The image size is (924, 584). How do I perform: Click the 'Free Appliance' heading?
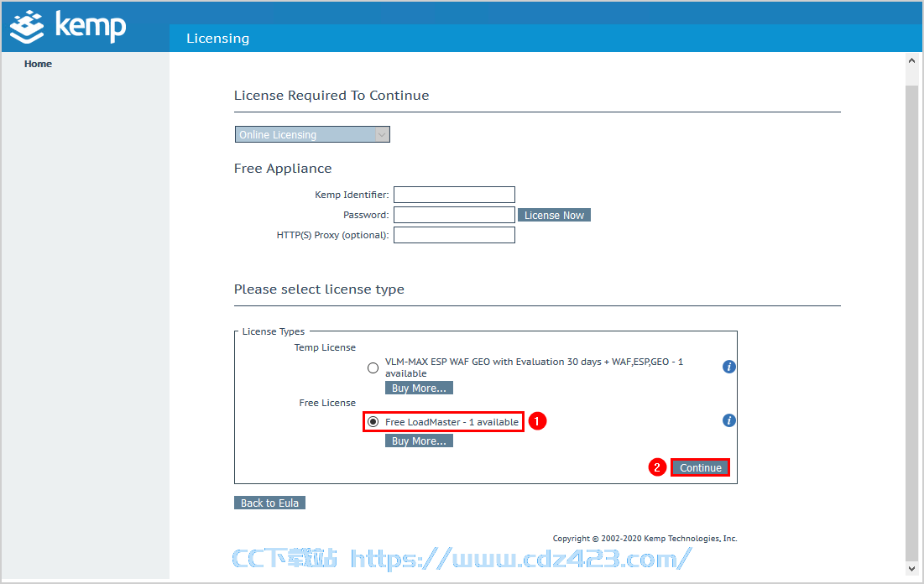pos(283,169)
